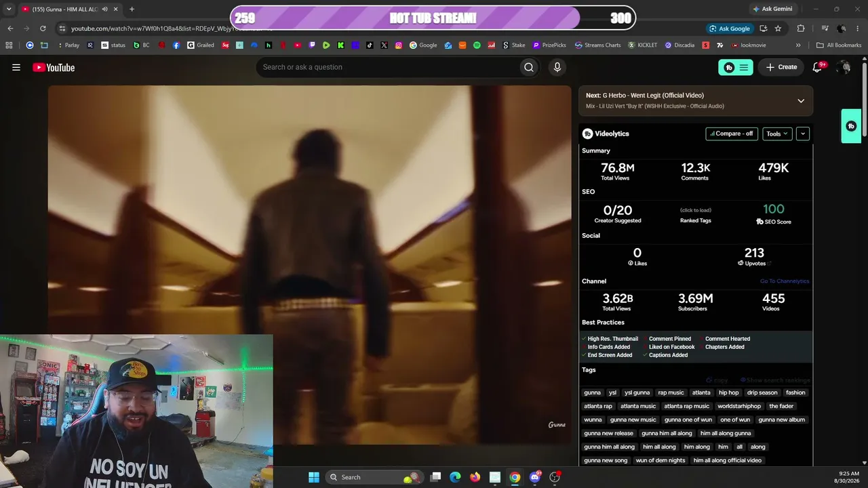
Task: Bookmark this page with the star icon
Action: coord(778,28)
